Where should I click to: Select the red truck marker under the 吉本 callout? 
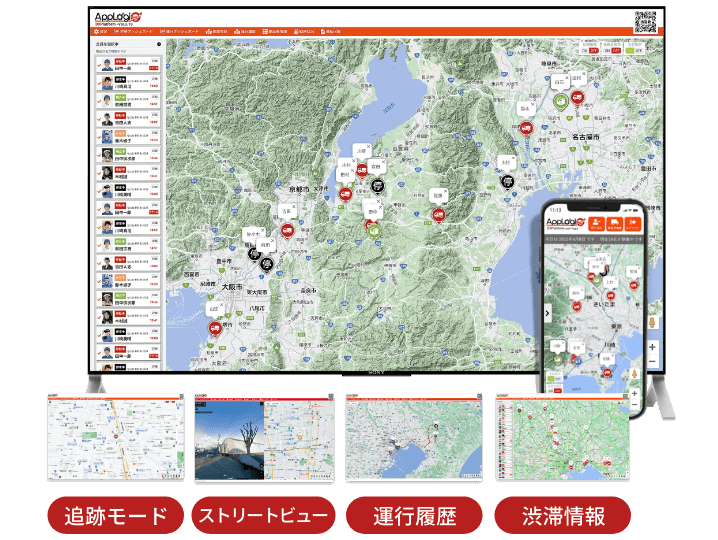(288, 230)
